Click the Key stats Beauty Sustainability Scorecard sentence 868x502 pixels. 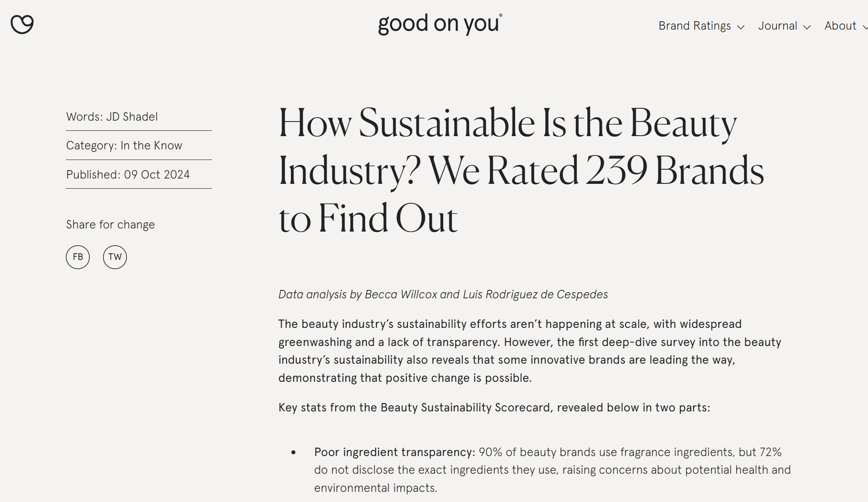pos(494,407)
